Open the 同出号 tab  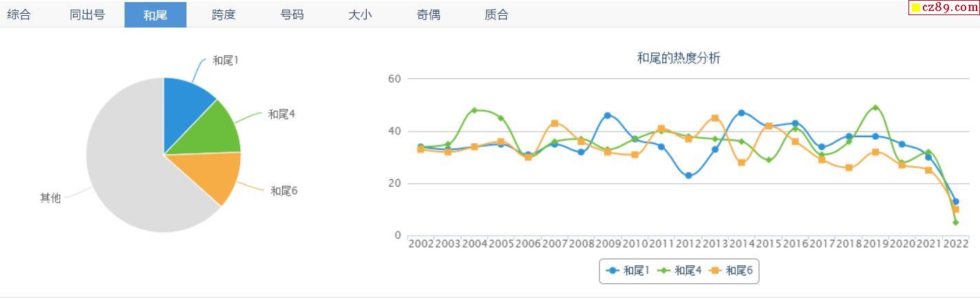tap(87, 14)
